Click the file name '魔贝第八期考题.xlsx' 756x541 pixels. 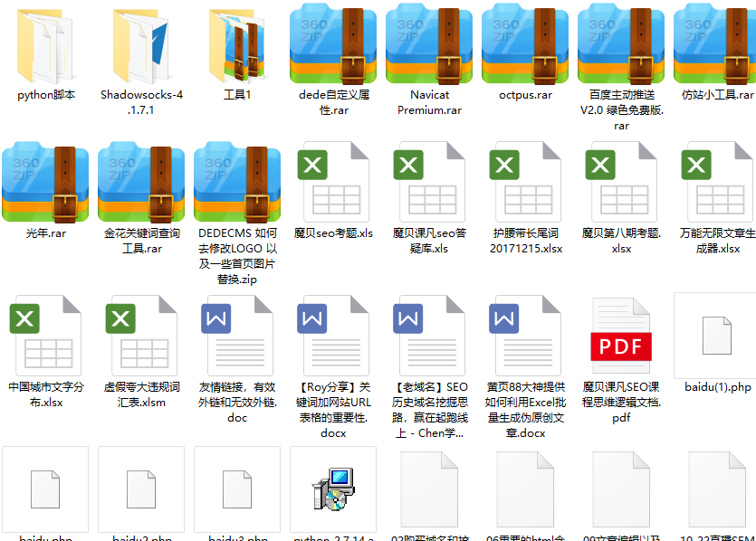tap(621, 241)
